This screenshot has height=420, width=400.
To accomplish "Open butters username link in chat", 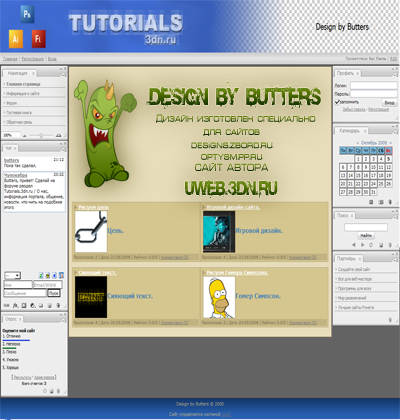I will [11, 160].
